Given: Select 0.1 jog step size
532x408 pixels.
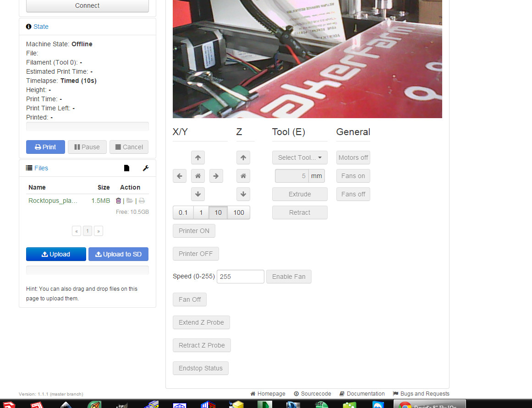Looking at the screenshot, I should point(183,212).
